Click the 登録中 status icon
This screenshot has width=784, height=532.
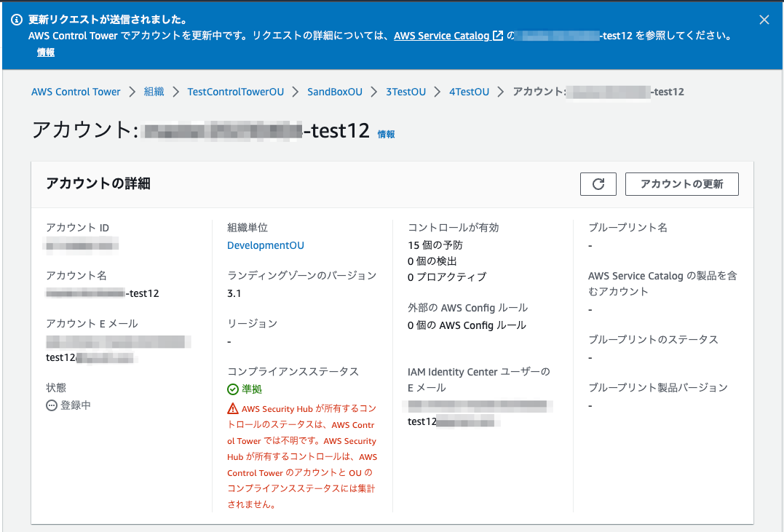pos(52,405)
